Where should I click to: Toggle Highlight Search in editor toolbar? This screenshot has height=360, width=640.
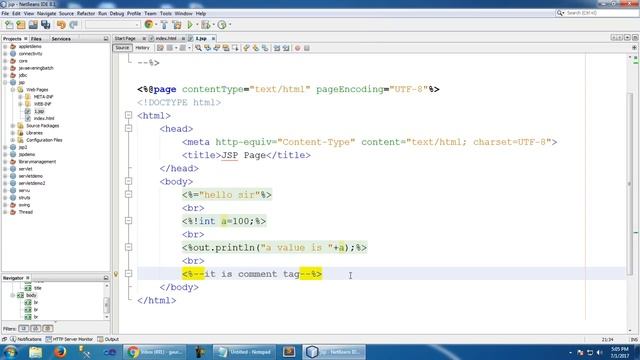point(226,48)
